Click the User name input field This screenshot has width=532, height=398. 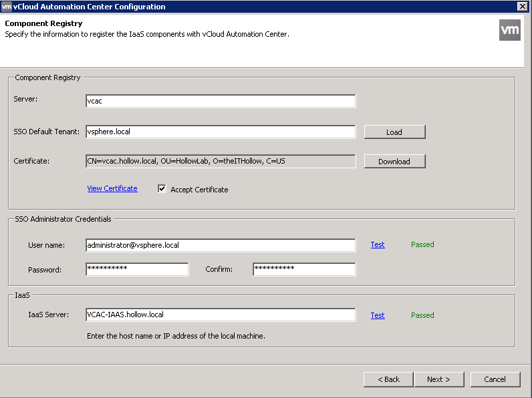point(221,245)
